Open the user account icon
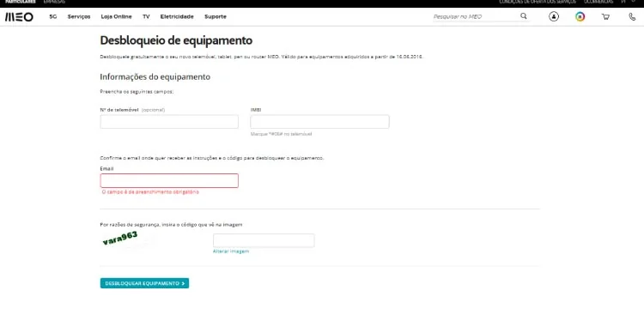This screenshot has width=644, height=321. click(x=554, y=17)
